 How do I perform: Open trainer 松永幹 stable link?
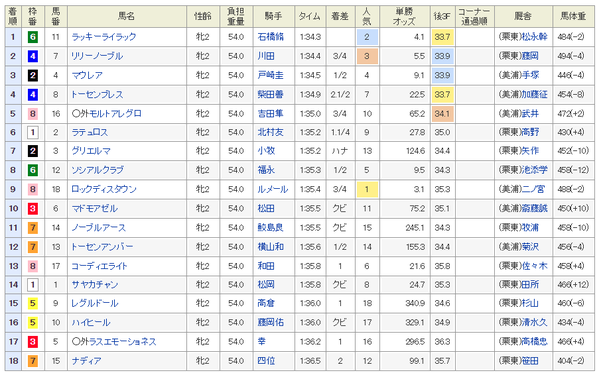pos(534,37)
